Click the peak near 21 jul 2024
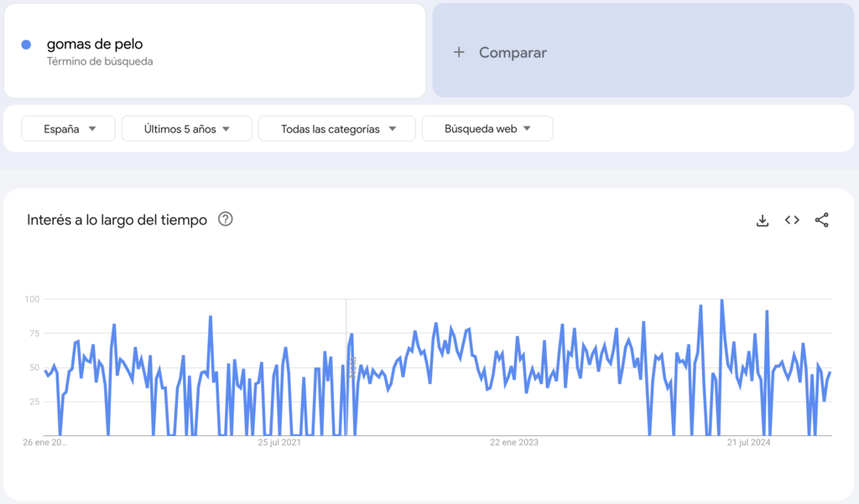 tap(721, 299)
